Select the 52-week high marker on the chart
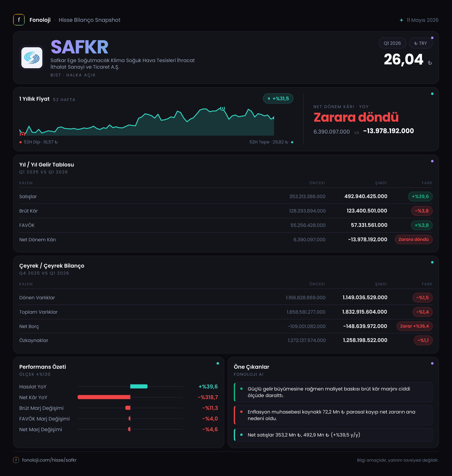This screenshot has width=452, height=476. (x=223, y=108)
